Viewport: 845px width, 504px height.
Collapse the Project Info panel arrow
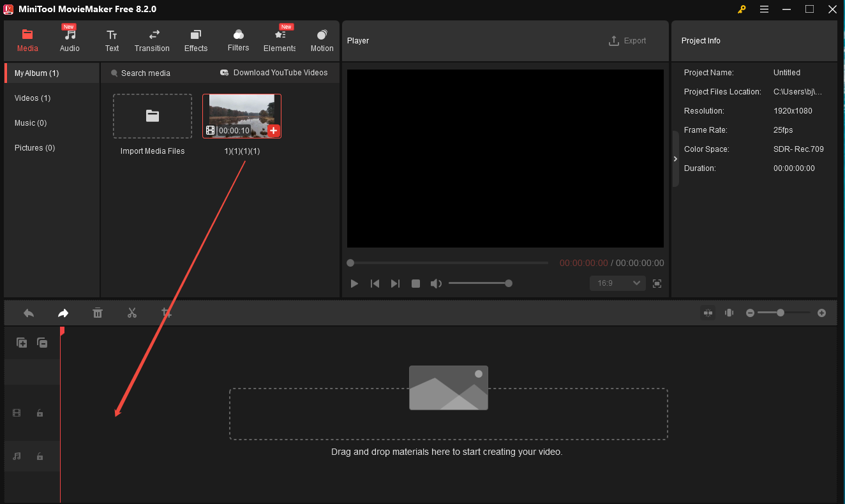676,159
